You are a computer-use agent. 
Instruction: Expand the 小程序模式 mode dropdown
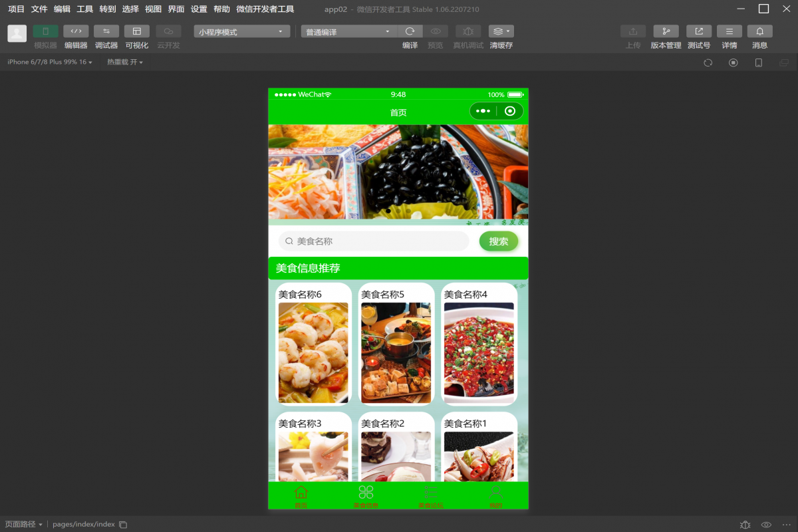(x=242, y=32)
